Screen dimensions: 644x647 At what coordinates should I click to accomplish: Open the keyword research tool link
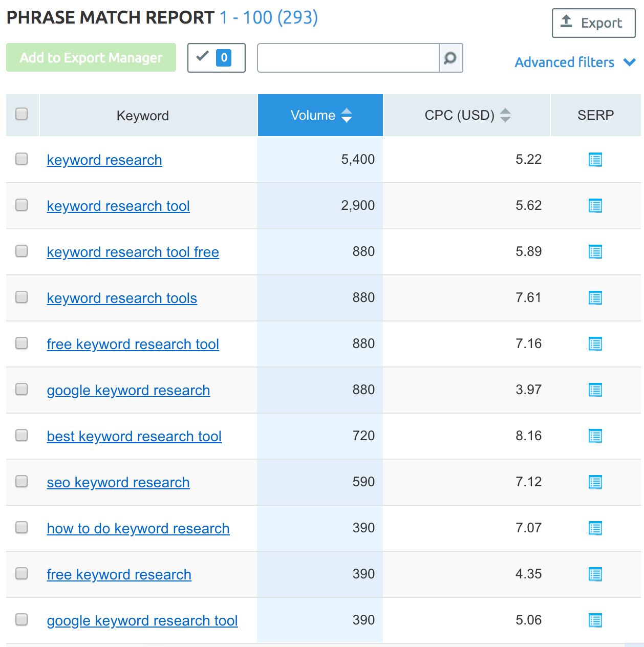[x=118, y=206]
